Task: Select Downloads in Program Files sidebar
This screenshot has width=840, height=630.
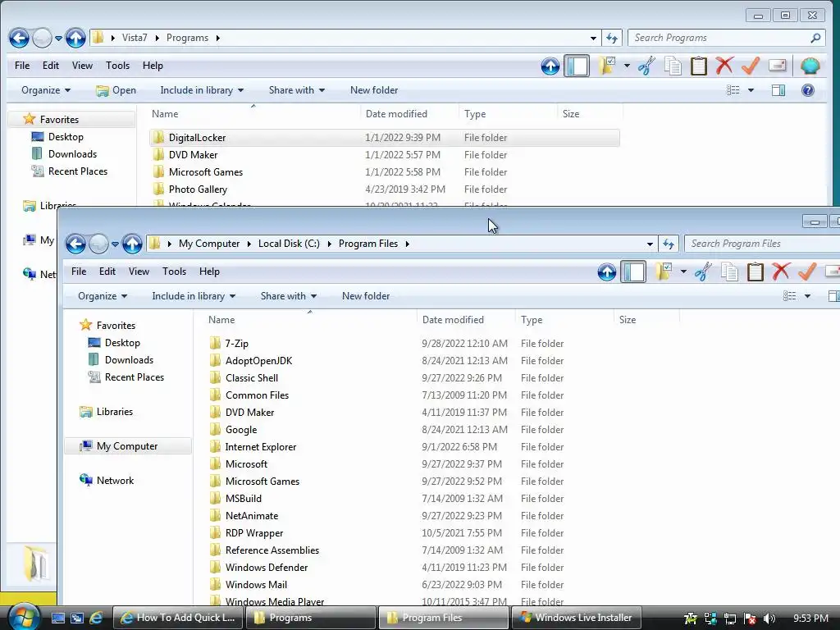Action: click(129, 360)
